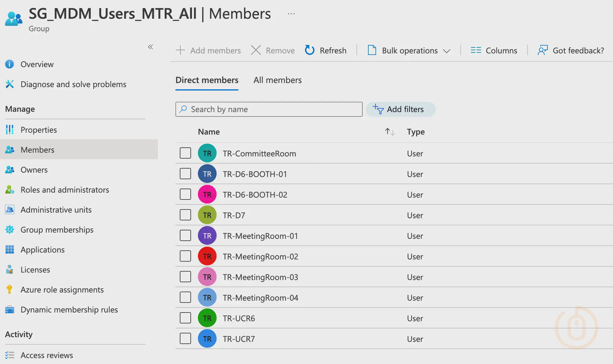Click the Type column header
The height and width of the screenshot is (364, 613).
coord(416,132)
